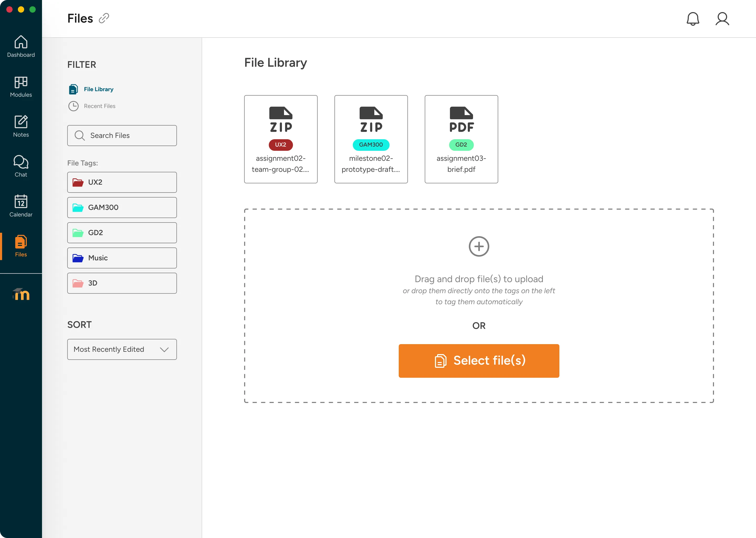Image resolution: width=756 pixels, height=538 pixels.
Task: Click the cyan GAM300 tag badge
Action: click(x=371, y=145)
